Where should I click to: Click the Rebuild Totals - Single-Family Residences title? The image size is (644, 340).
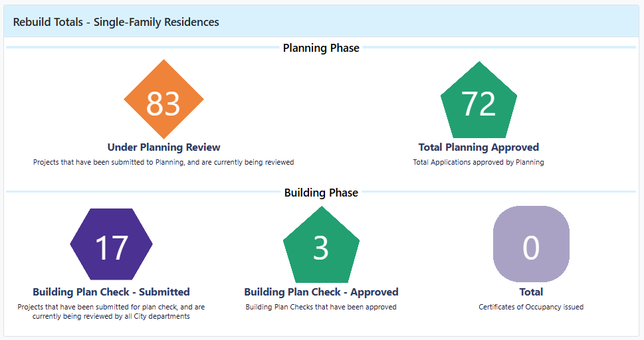[116, 22]
